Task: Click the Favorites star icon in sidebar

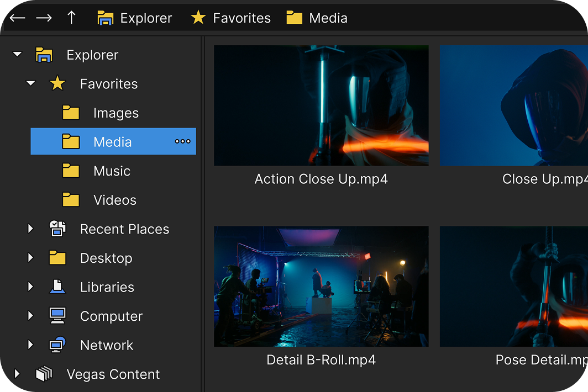Action: [x=57, y=83]
